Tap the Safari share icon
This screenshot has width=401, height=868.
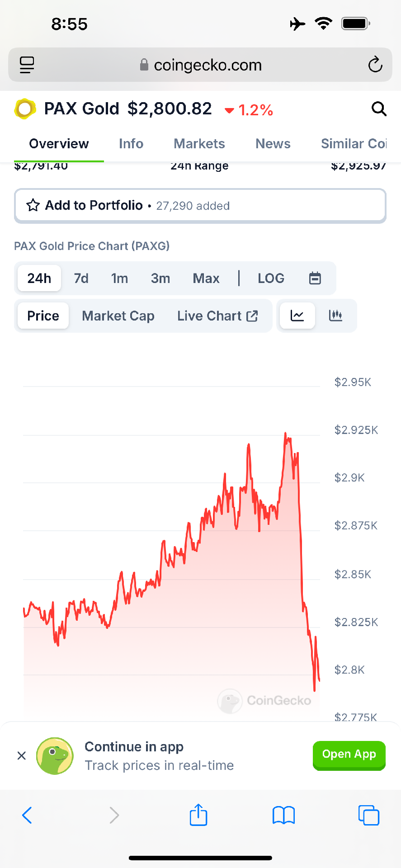198,815
